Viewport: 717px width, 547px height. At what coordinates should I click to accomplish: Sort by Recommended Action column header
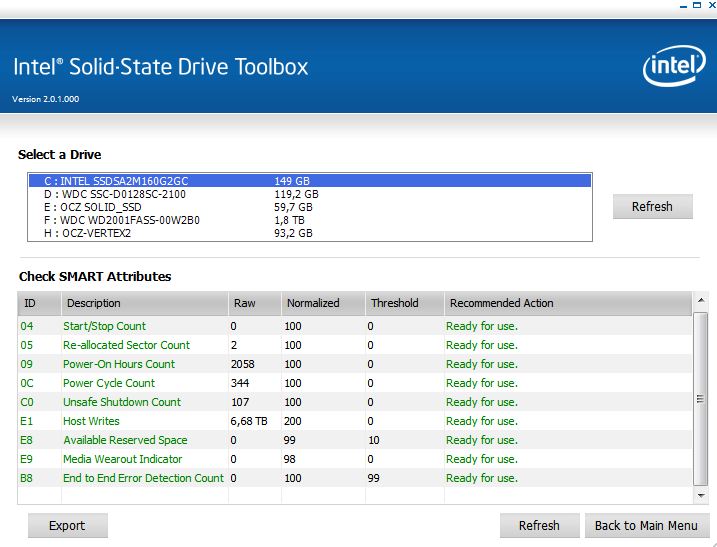568,303
